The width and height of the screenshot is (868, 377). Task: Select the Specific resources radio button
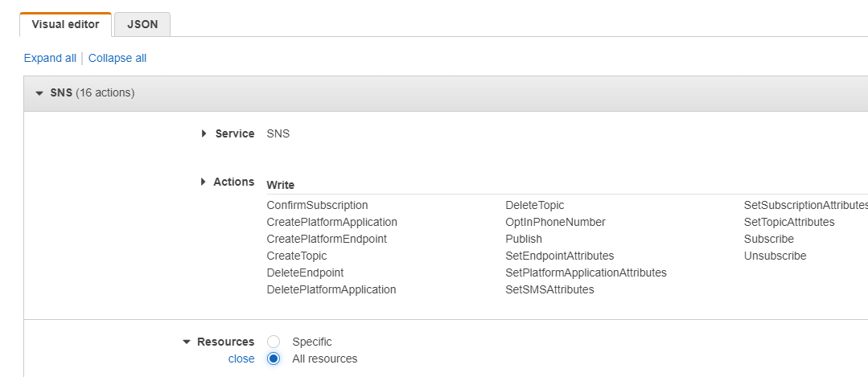coord(274,342)
